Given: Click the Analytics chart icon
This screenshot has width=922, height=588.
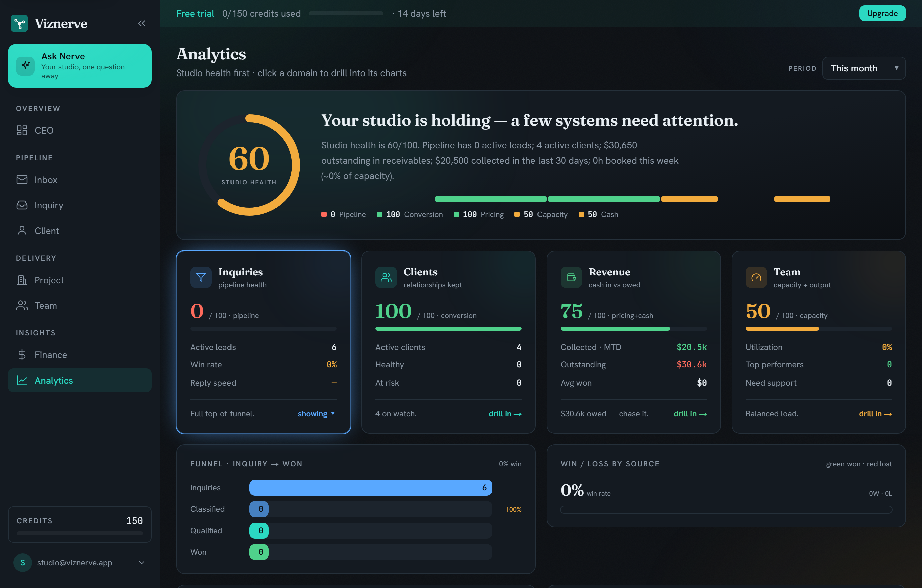Looking at the screenshot, I should 22,380.
